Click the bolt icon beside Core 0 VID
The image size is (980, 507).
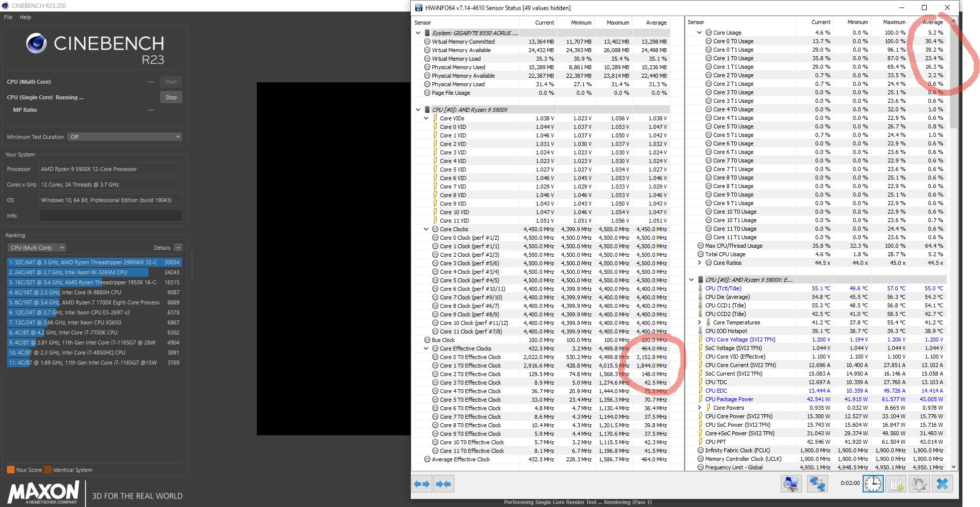435,127
